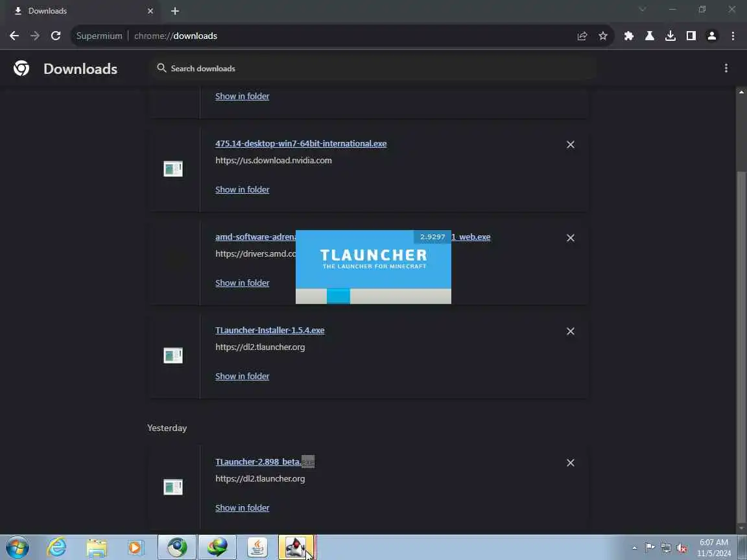Click the TLauncher-2.898 beta file icon
This screenshot has width=747, height=560.
[173, 487]
